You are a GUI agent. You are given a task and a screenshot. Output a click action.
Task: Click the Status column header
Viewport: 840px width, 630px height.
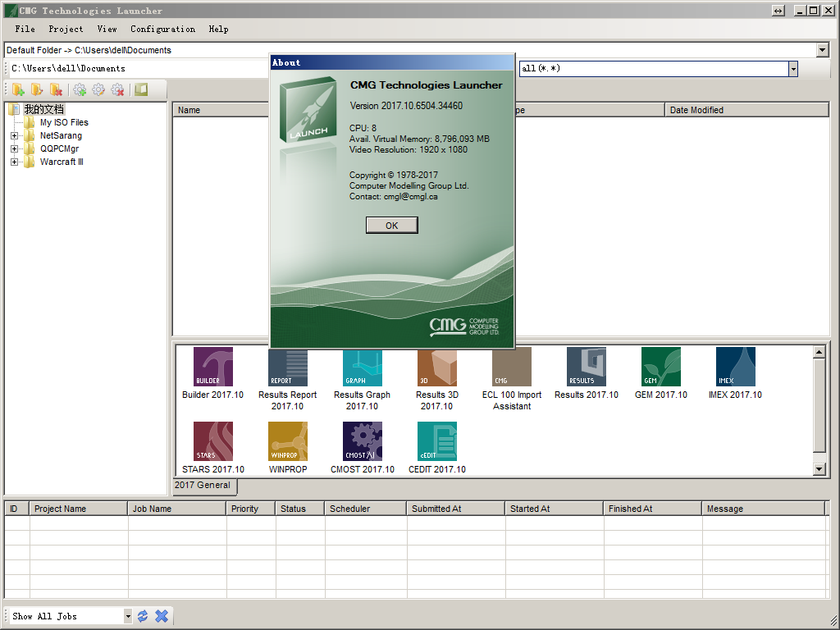tap(300, 509)
